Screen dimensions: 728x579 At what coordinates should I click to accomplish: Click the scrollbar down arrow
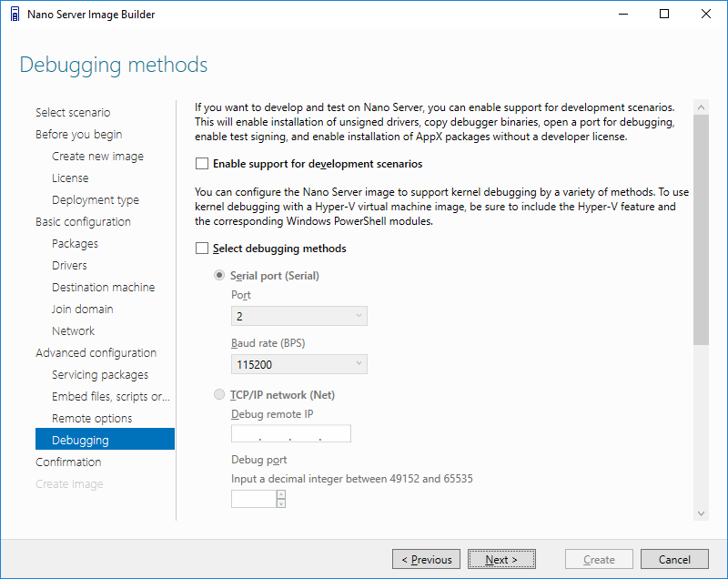(701, 513)
